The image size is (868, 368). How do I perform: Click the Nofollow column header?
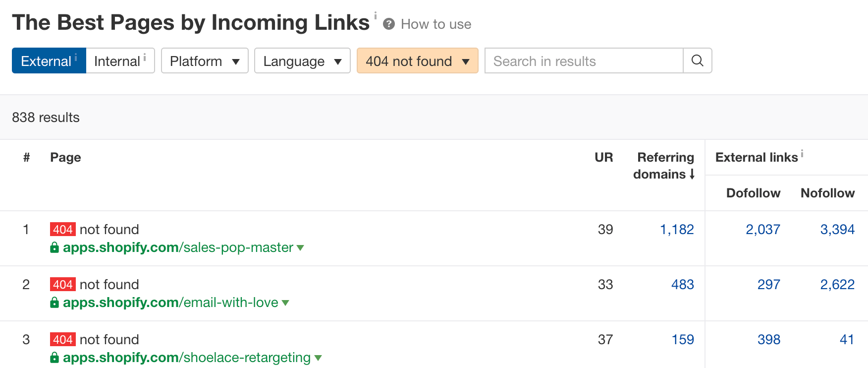(827, 193)
